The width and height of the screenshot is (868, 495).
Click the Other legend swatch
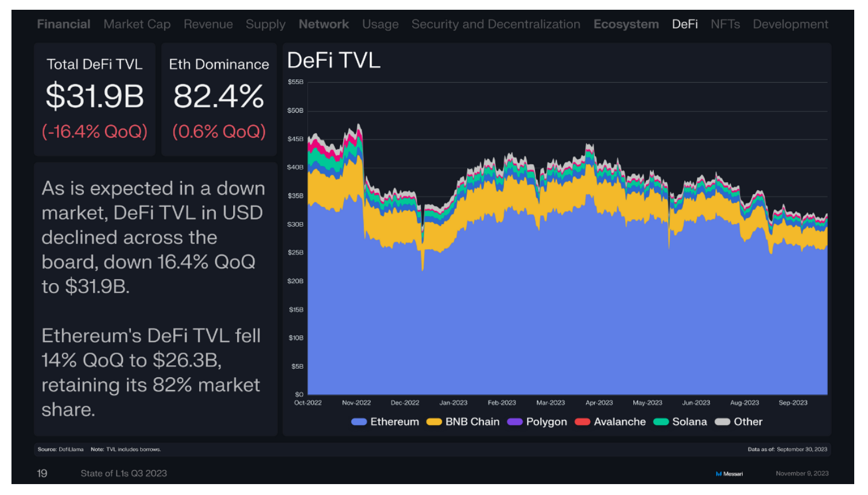point(722,421)
